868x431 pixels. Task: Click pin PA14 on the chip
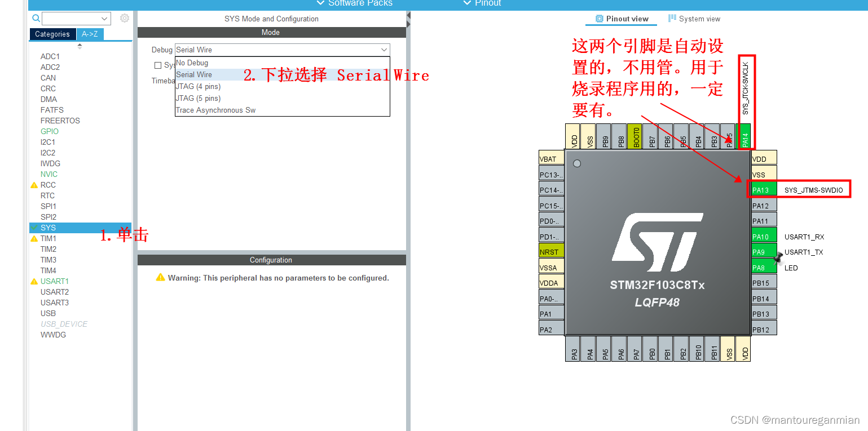tap(744, 136)
